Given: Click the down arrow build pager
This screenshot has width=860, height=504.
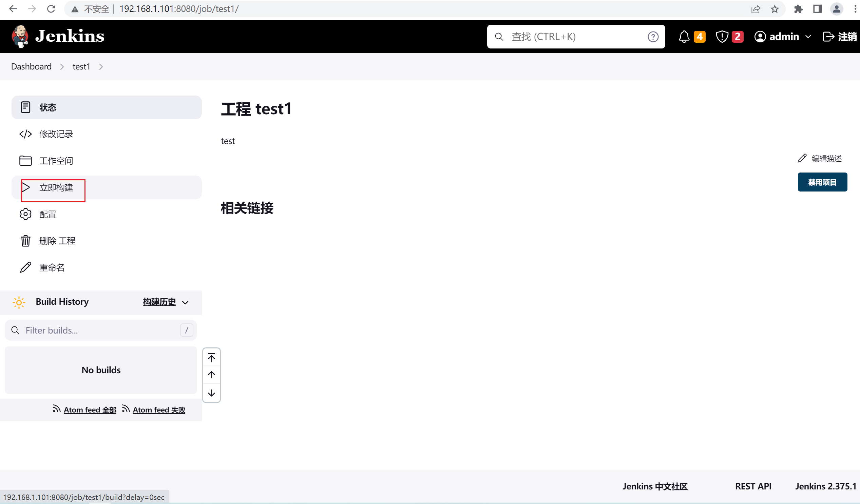Looking at the screenshot, I should click(212, 393).
